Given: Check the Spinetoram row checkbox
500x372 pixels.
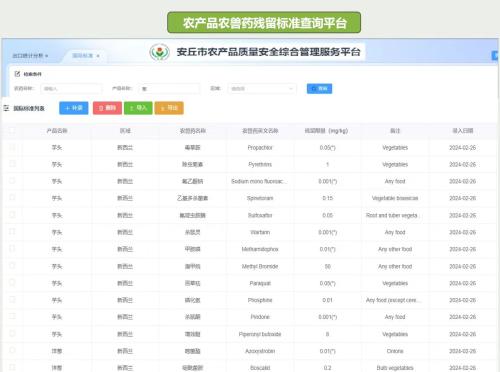Looking at the screenshot, I should point(12,198).
